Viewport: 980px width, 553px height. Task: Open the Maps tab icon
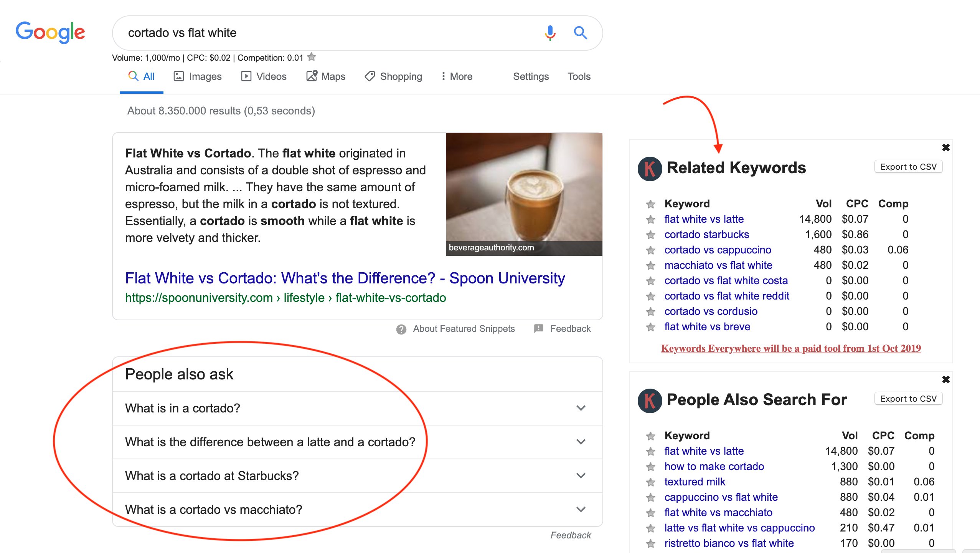click(312, 76)
